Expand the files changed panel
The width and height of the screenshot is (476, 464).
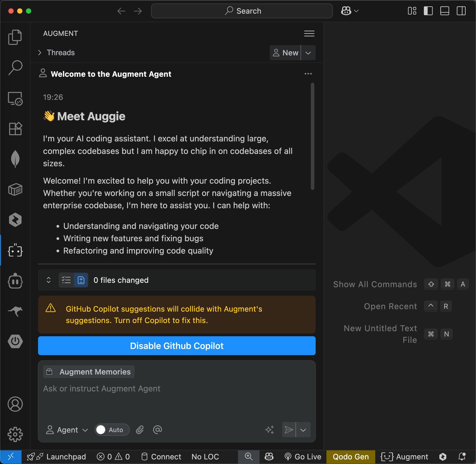[x=48, y=280]
